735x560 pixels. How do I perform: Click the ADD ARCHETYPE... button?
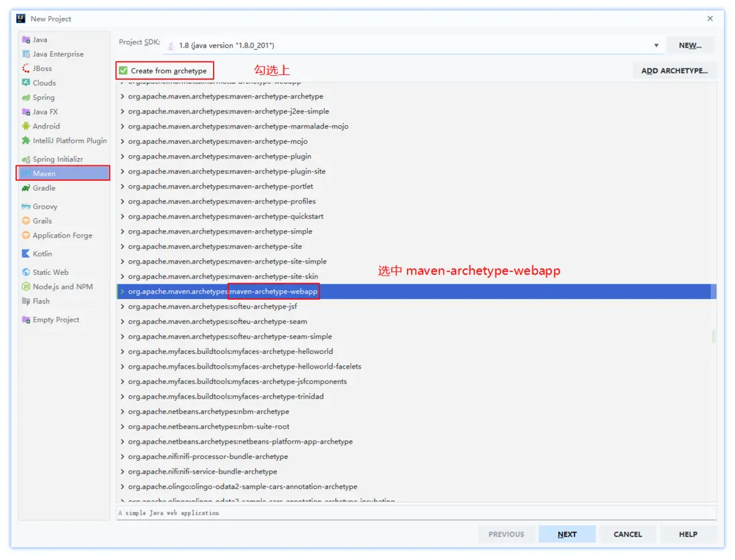pyautogui.click(x=675, y=71)
